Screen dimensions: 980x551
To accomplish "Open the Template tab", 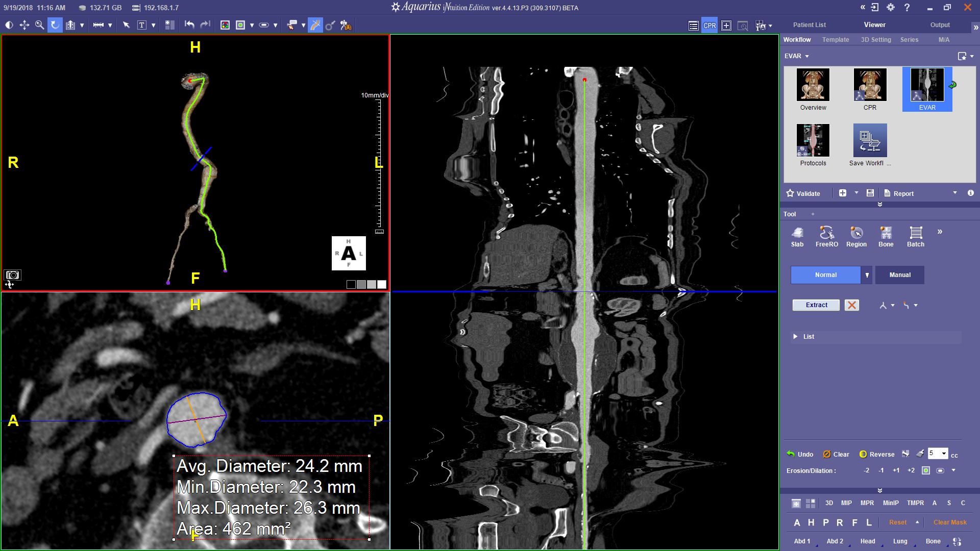I will pyautogui.click(x=836, y=40).
